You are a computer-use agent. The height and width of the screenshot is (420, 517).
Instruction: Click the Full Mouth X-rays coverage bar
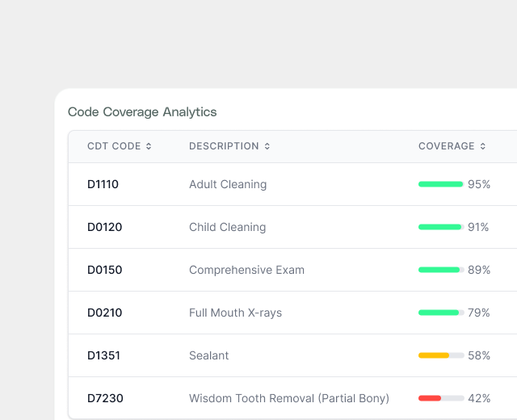441,313
